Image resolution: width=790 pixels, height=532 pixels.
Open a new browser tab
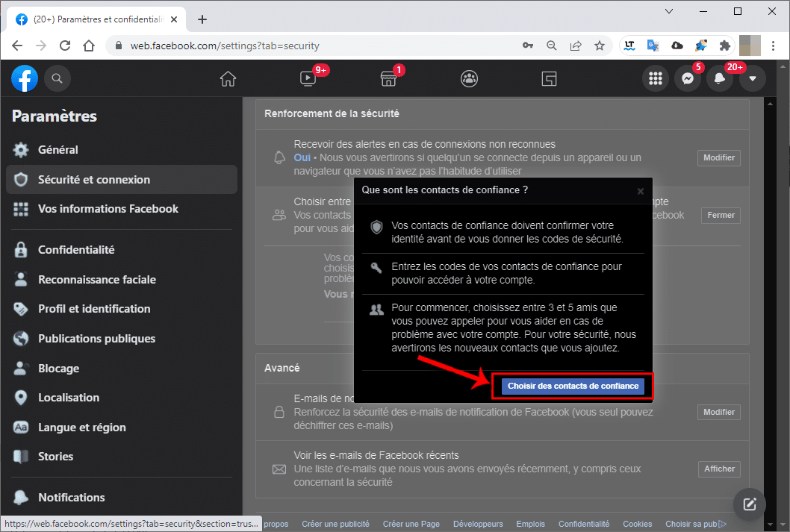(202, 19)
